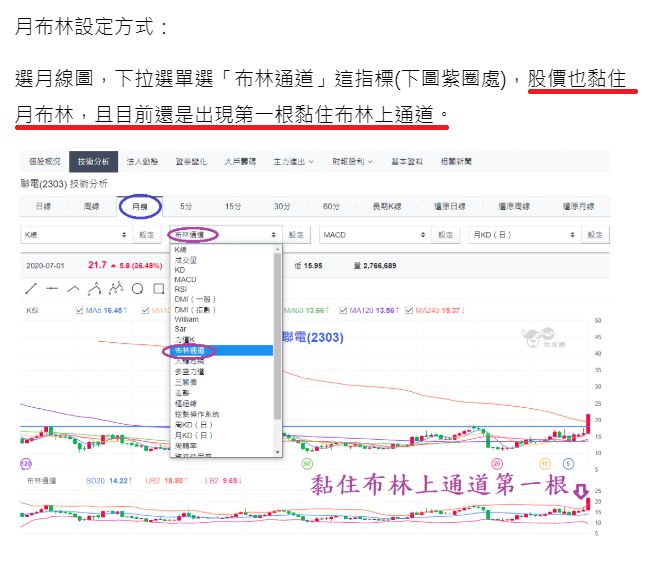Select the straight line drawing tool
This screenshot has height=567, width=657.
[x=31, y=288]
